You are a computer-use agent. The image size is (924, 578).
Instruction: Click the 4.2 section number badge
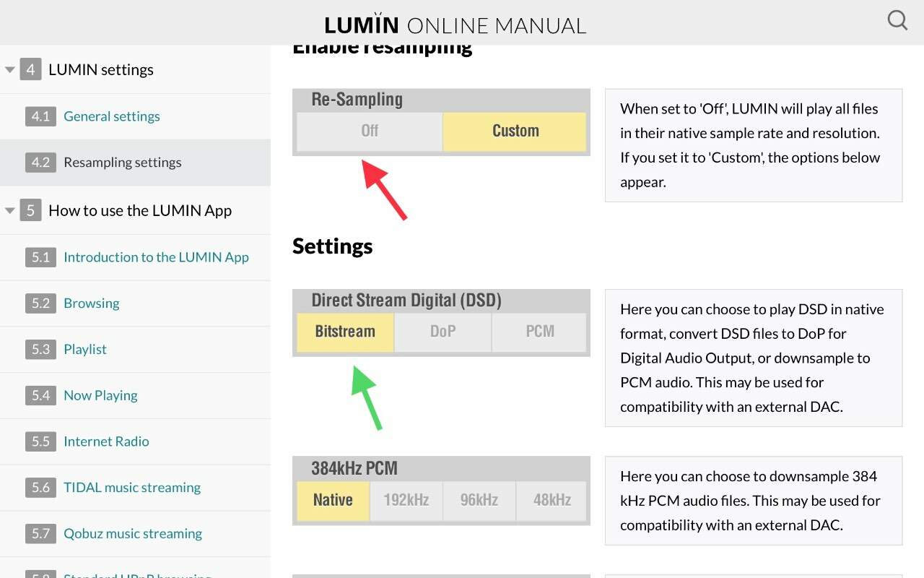coord(40,163)
